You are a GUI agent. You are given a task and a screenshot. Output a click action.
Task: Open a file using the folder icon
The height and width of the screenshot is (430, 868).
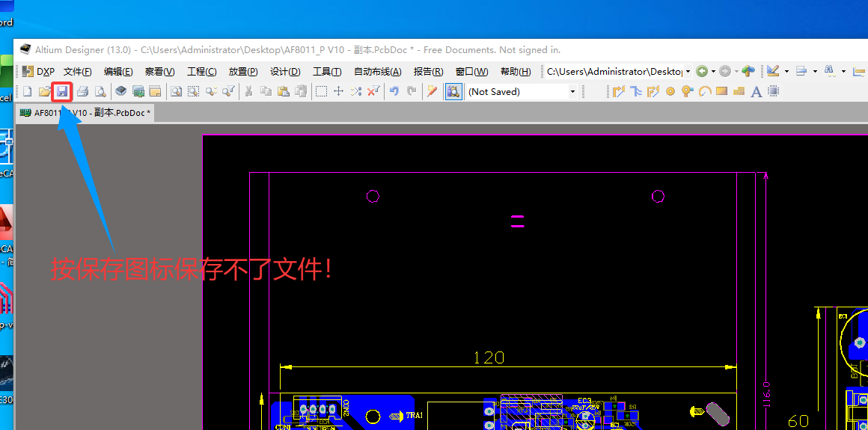coord(45,91)
